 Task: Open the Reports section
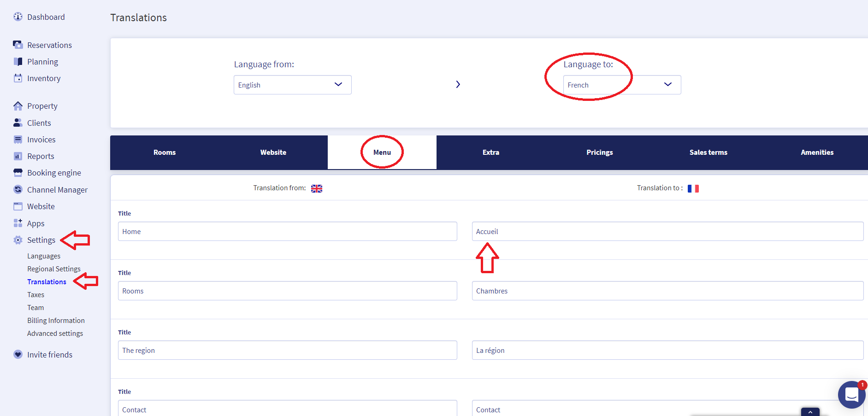(x=41, y=156)
